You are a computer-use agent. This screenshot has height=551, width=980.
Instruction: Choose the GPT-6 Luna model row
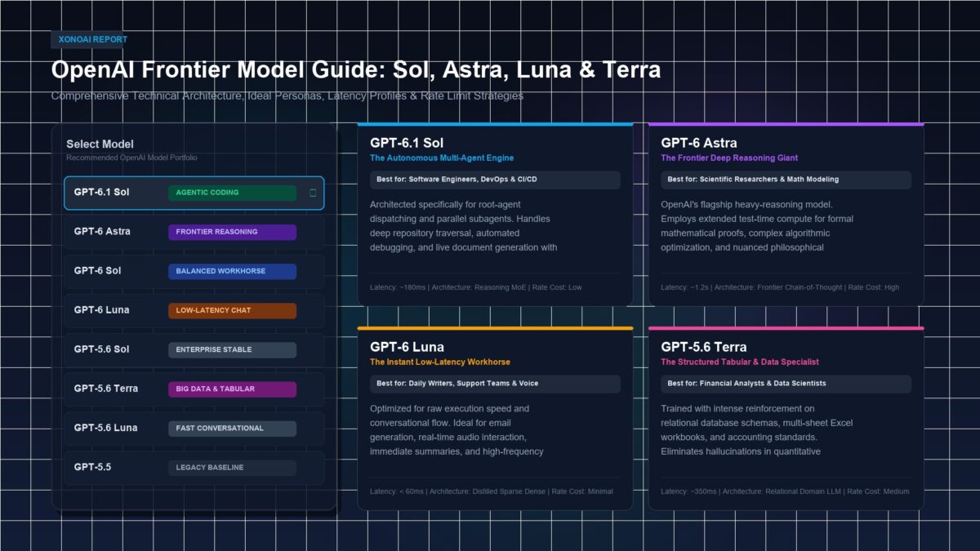(194, 310)
